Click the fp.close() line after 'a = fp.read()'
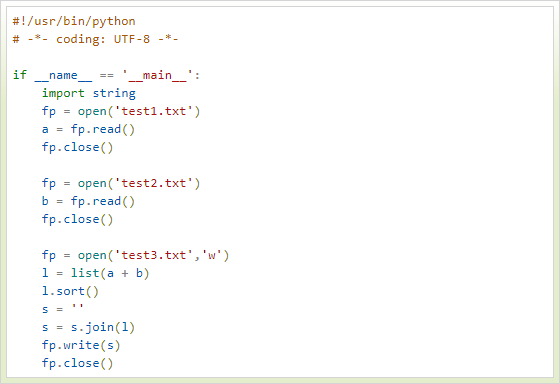The height and width of the screenshot is (384, 560). point(78,147)
